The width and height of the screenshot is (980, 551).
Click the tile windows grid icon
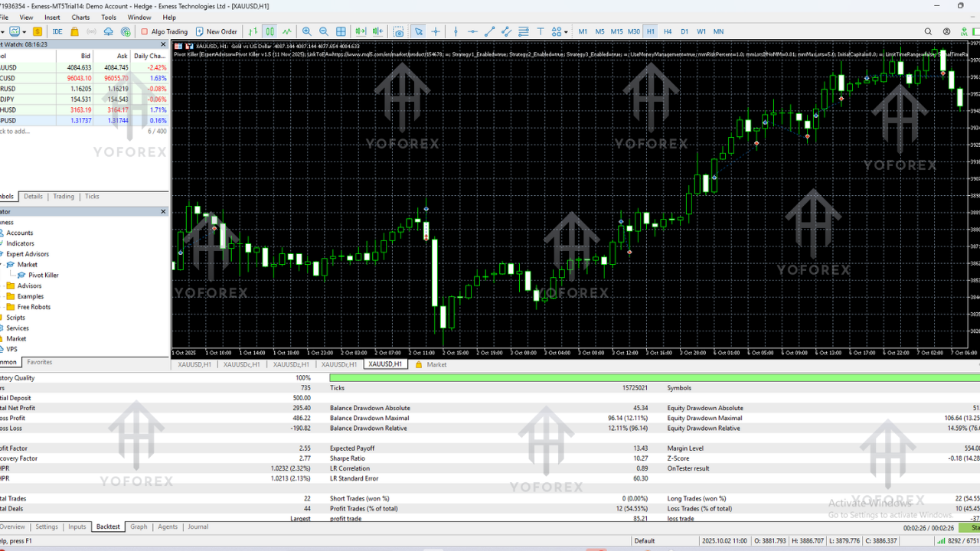click(x=341, y=31)
